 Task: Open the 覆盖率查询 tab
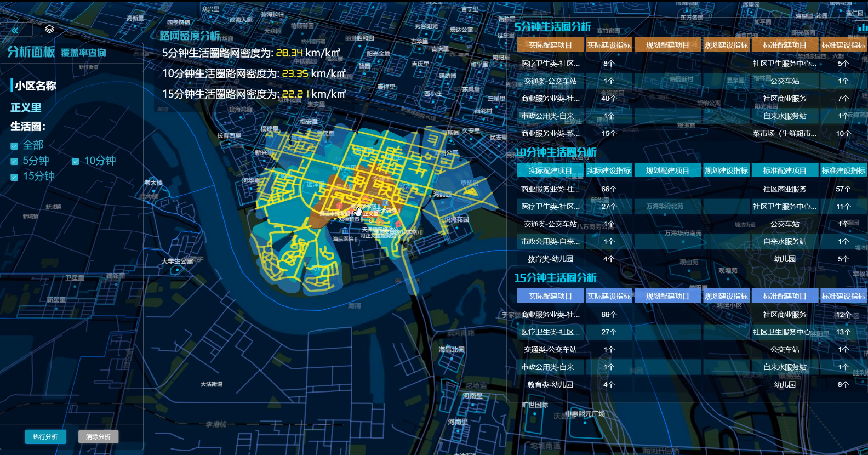83,53
